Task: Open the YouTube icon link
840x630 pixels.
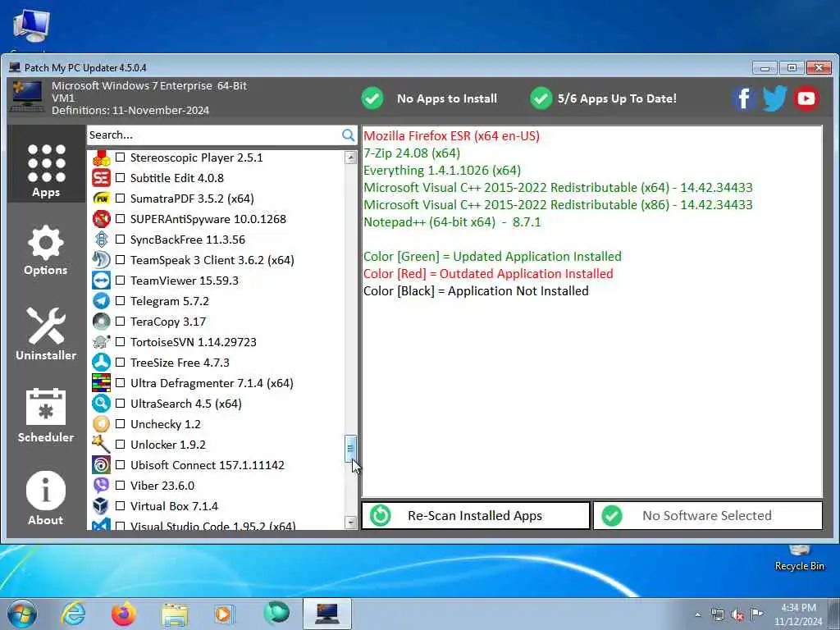Action: click(x=806, y=98)
